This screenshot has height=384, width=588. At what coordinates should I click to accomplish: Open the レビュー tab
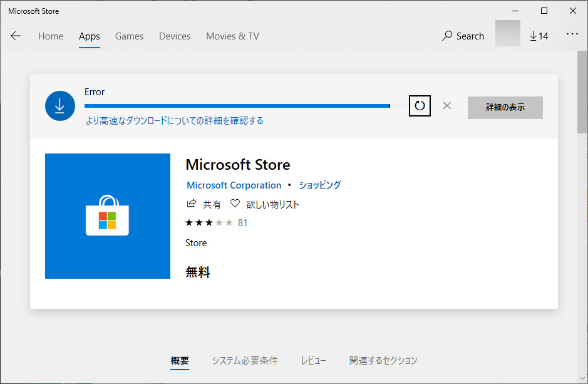tap(314, 360)
